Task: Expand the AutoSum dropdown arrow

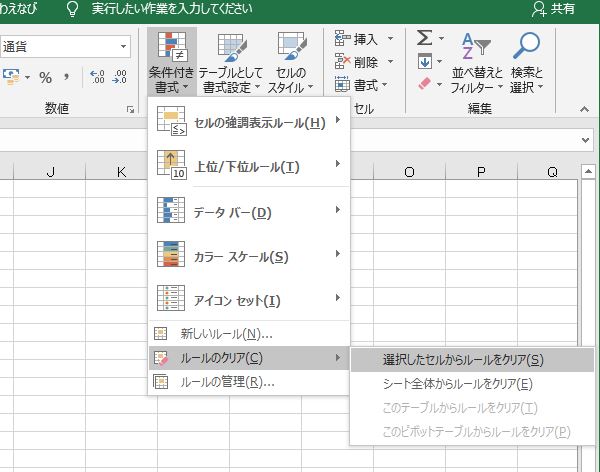Action: click(x=441, y=38)
